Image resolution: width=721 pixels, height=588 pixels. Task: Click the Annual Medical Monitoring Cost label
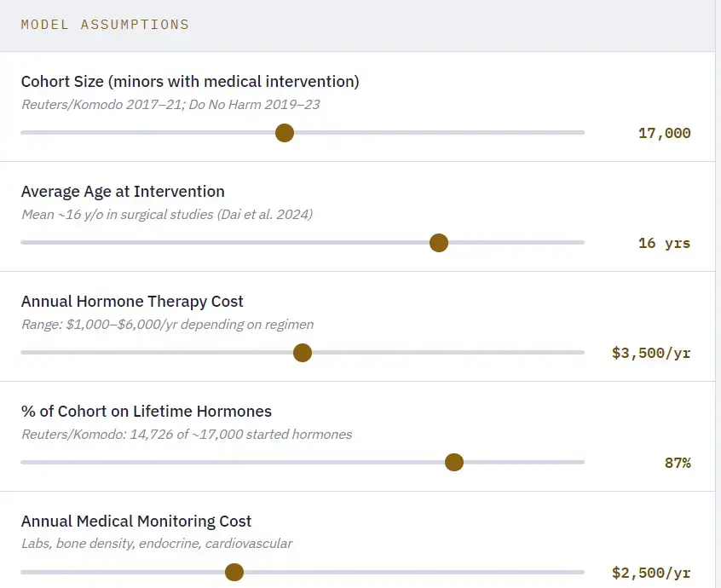[x=136, y=522]
